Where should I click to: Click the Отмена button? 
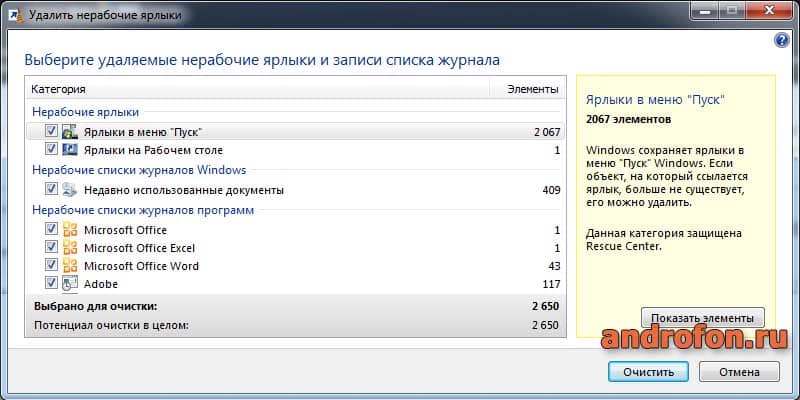(x=739, y=372)
